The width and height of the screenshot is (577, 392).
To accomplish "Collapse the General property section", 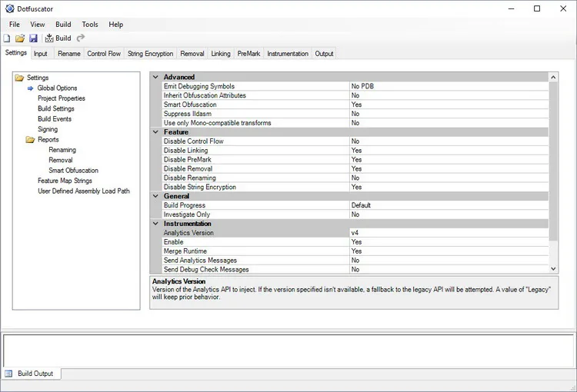I will 155,196.
